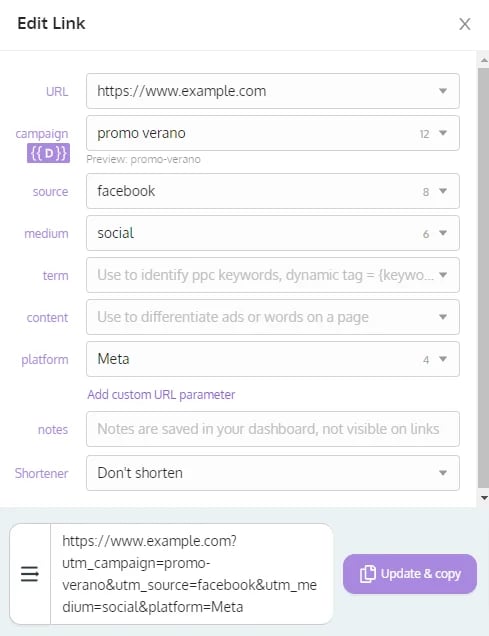
Task: Click the generated URL preview text
Action: (189, 574)
